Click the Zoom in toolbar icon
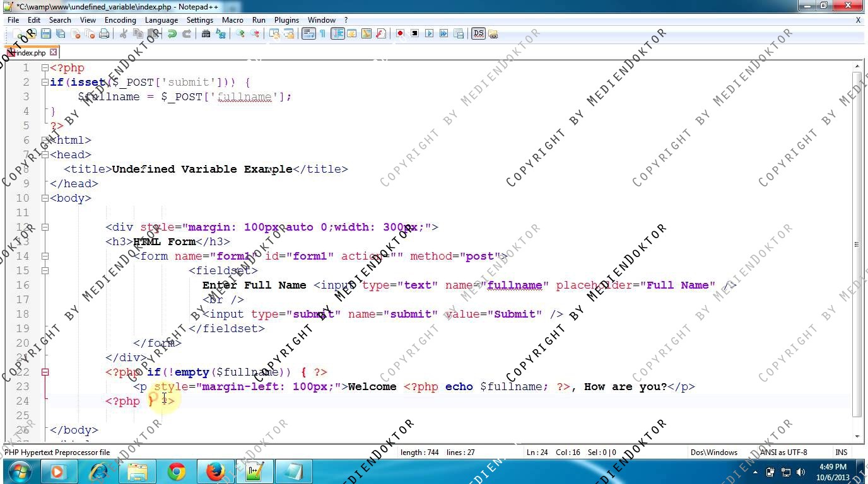868x484 pixels. 240,34
